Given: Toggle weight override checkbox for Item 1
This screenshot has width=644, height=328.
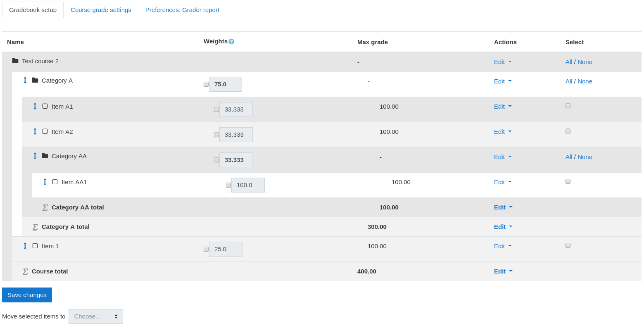Looking at the screenshot, I should pyautogui.click(x=206, y=249).
